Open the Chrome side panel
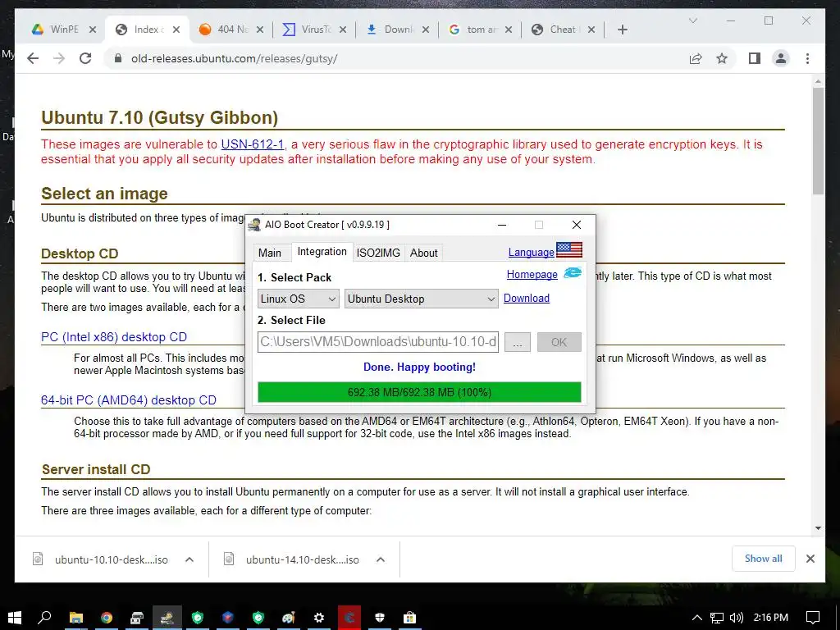 (x=755, y=58)
